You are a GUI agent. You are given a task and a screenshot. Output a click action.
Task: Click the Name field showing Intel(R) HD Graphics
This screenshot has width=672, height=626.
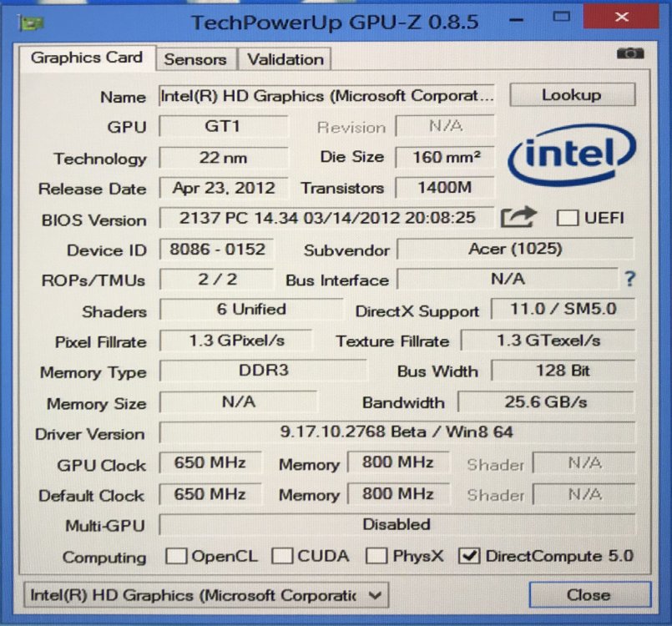pos(326,95)
